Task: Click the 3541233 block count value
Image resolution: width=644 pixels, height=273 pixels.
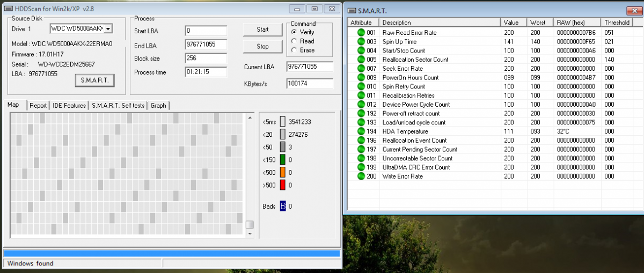Action: click(299, 122)
